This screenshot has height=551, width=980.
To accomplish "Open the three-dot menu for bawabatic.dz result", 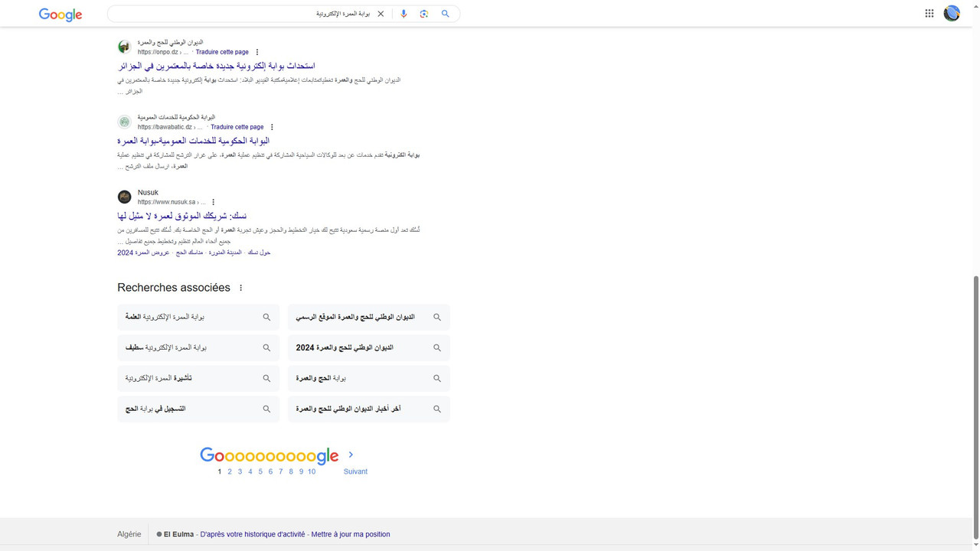I will (272, 127).
